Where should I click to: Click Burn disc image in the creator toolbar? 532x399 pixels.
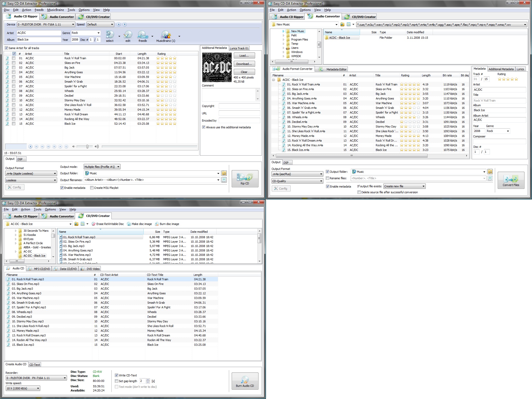[x=167, y=224]
